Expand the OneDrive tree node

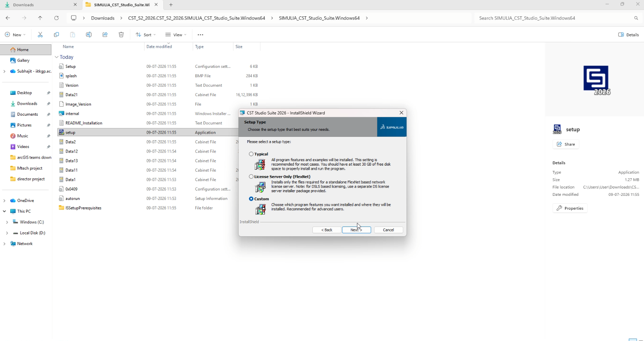point(4,200)
